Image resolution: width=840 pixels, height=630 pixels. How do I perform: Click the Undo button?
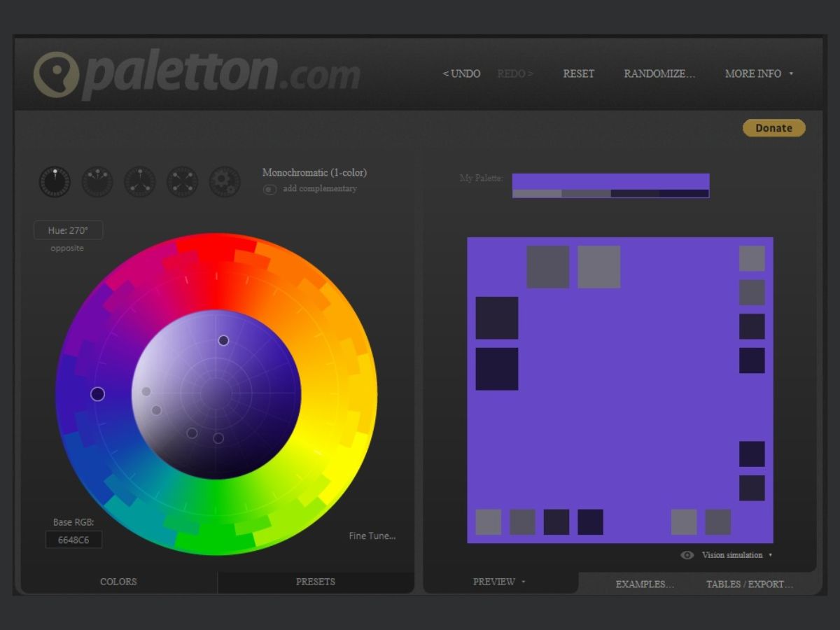coord(462,73)
